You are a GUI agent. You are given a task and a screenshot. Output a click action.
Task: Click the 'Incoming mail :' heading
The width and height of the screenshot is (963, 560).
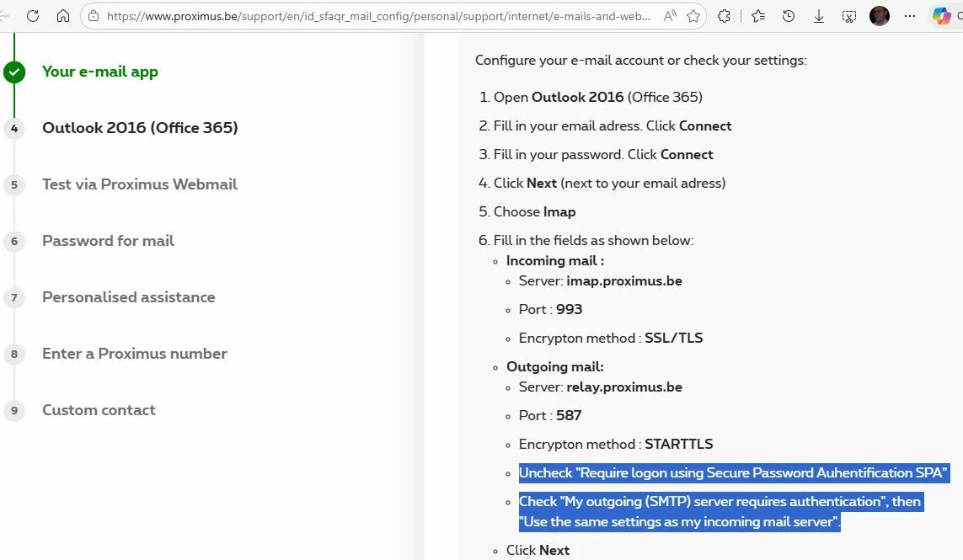[555, 261]
